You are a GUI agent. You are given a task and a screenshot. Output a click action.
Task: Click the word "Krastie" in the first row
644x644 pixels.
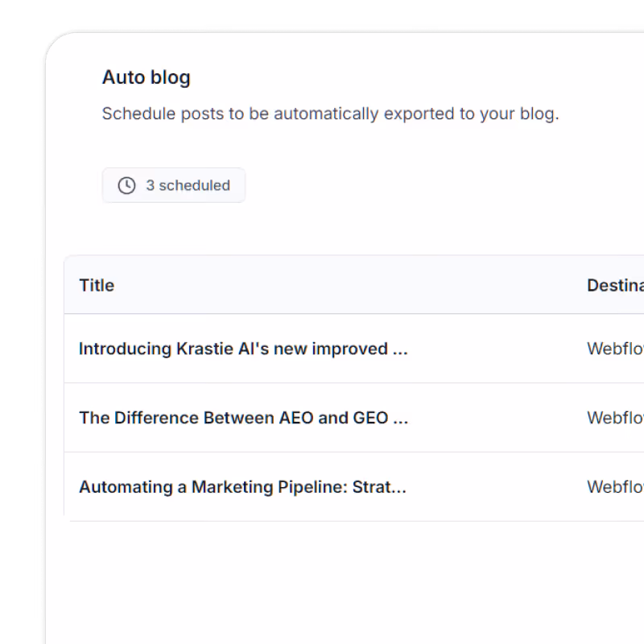tap(204, 349)
